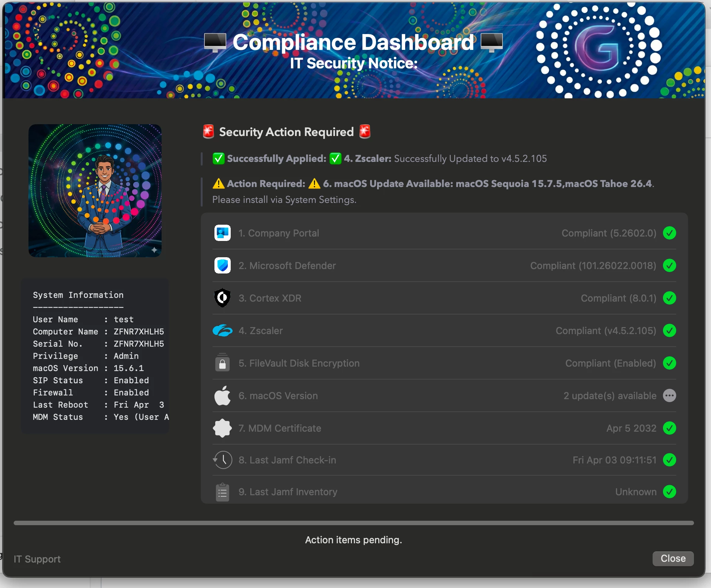This screenshot has height=588, width=711.
Task: Click the Cortex XDR shield icon
Action: (x=222, y=298)
